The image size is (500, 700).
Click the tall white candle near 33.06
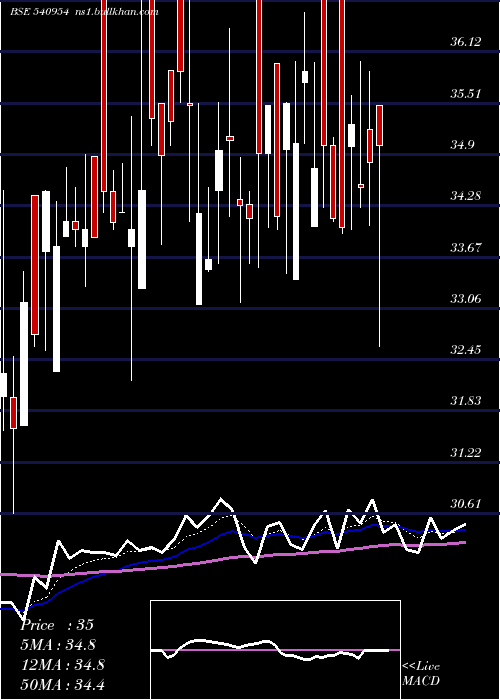[x=199, y=259]
